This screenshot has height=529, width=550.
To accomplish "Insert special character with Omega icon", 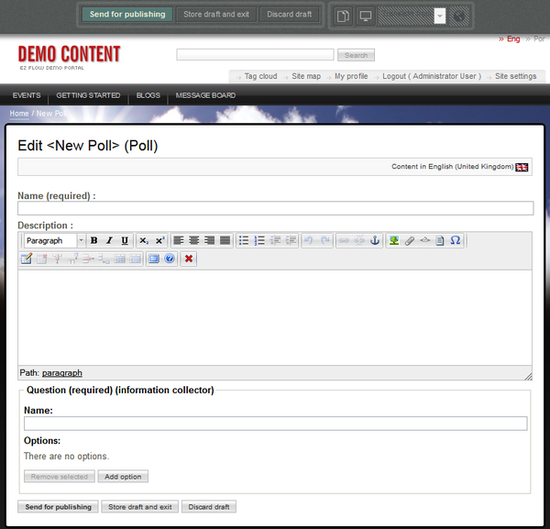I will [x=455, y=241].
